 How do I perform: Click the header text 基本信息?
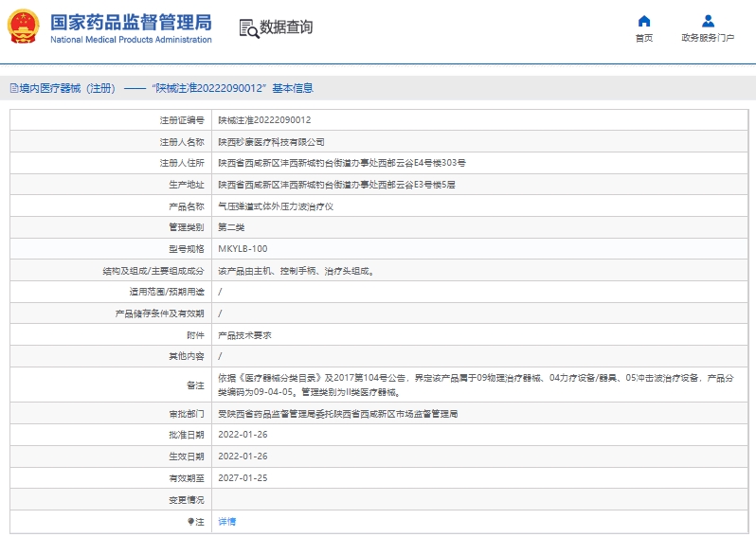(x=293, y=88)
